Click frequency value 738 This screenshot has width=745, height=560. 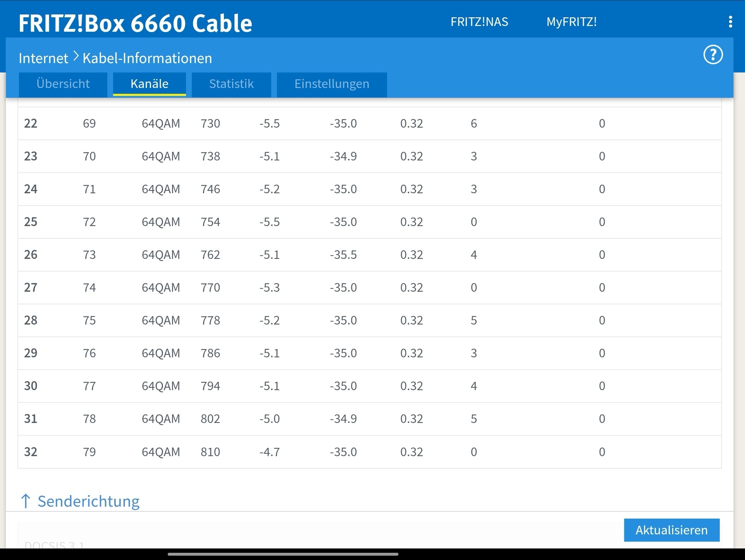(x=210, y=156)
